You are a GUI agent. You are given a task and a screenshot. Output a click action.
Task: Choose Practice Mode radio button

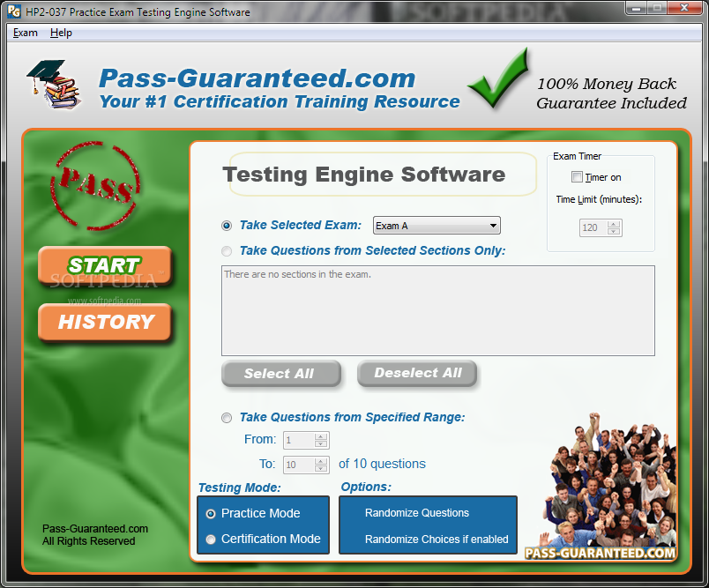click(211, 514)
